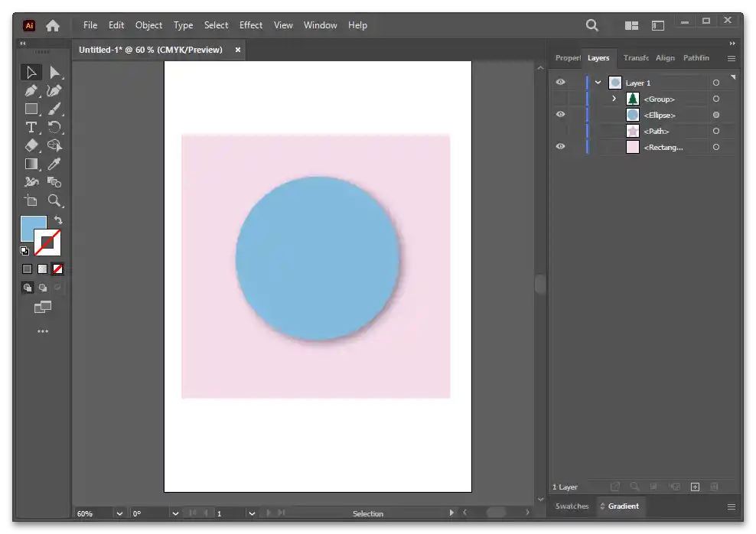Click the target circle for Path object
This screenshot has width=756, height=534.
(x=716, y=131)
